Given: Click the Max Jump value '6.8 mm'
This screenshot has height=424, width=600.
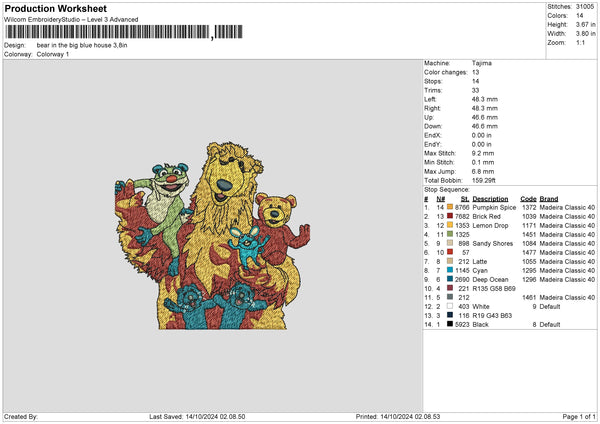Looking at the screenshot, I should pos(483,171).
